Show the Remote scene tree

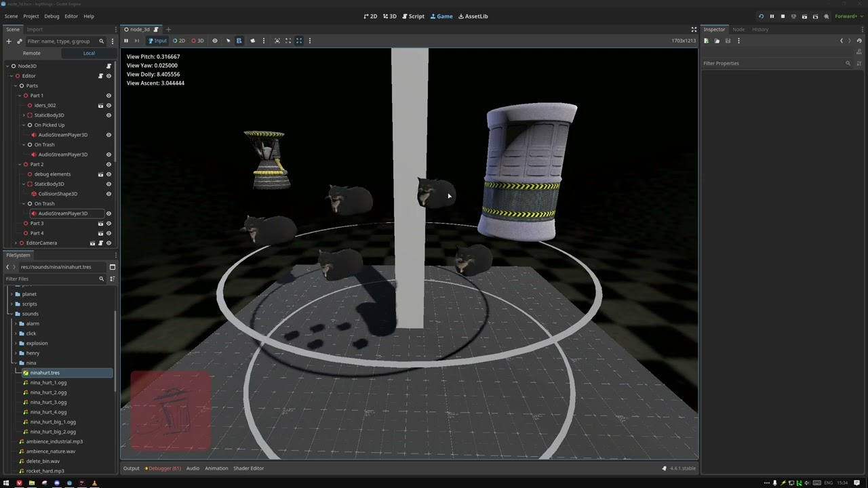click(x=31, y=53)
